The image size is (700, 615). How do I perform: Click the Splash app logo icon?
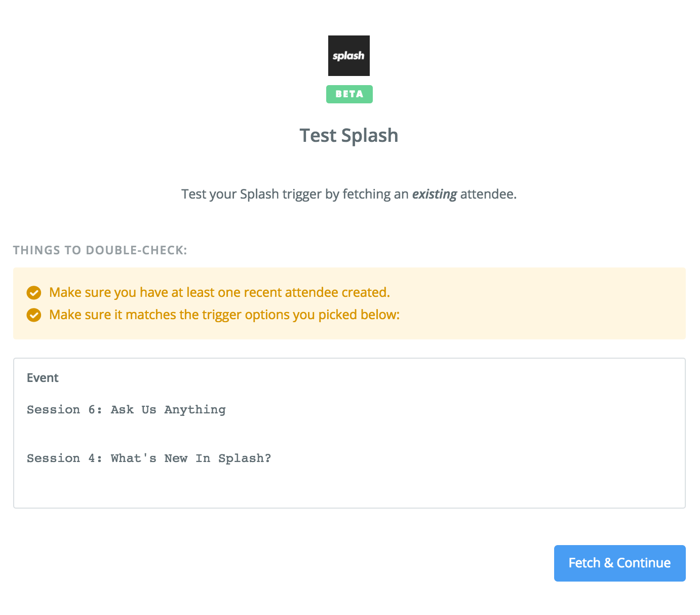(349, 56)
